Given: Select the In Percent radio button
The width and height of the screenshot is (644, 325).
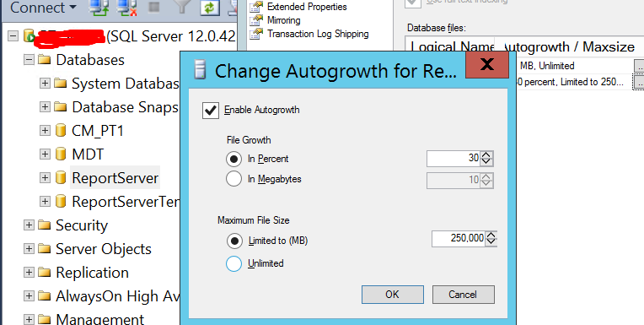Looking at the screenshot, I should tap(233, 159).
